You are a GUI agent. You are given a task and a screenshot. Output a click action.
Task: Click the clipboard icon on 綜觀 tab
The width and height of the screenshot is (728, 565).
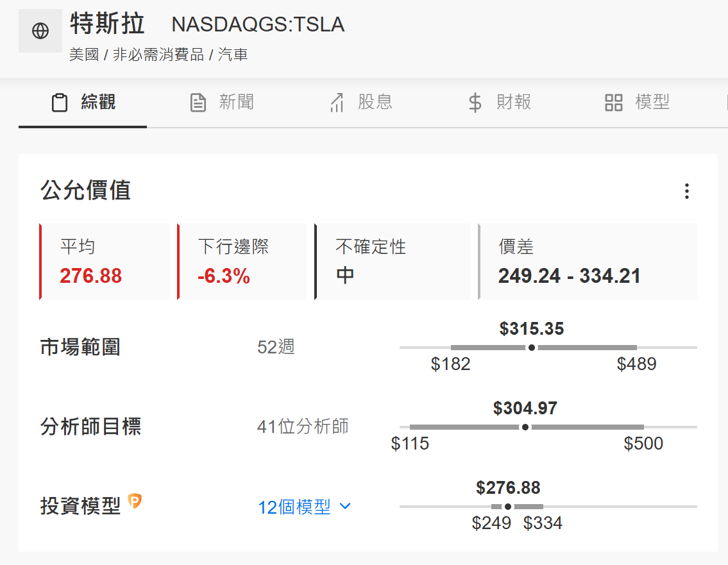(x=60, y=103)
